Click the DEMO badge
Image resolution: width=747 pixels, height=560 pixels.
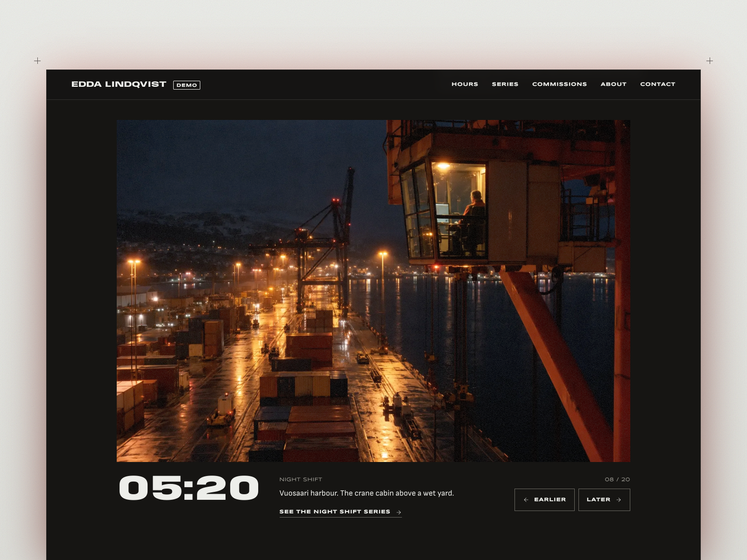(187, 85)
